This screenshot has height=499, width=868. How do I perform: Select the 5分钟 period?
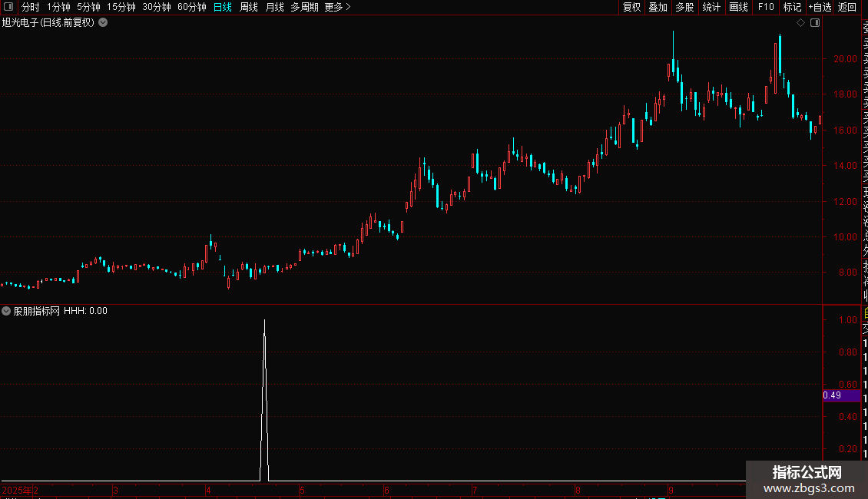88,7
